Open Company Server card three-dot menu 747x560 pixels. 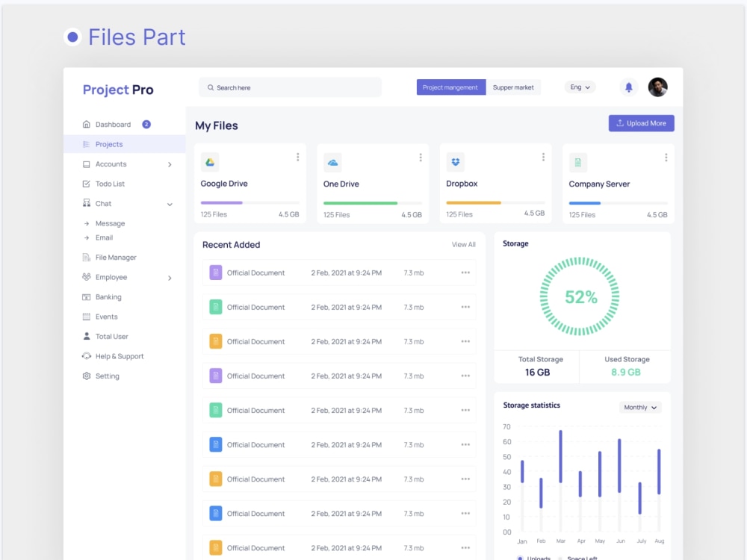point(666,157)
